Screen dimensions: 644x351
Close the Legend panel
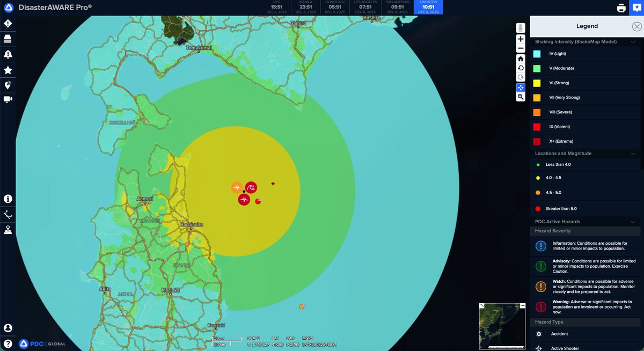(x=636, y=26)
